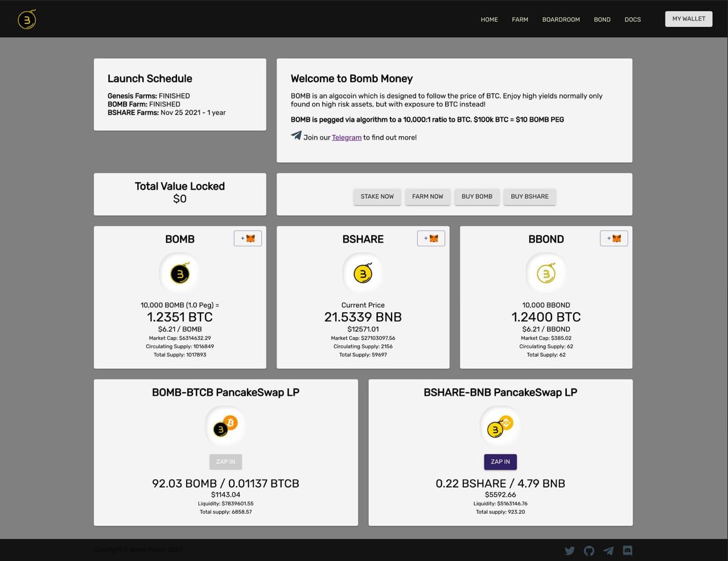Open the Twitter link in footer
Viewport: 728px width, 561px height.
click(x=569, y=551)
